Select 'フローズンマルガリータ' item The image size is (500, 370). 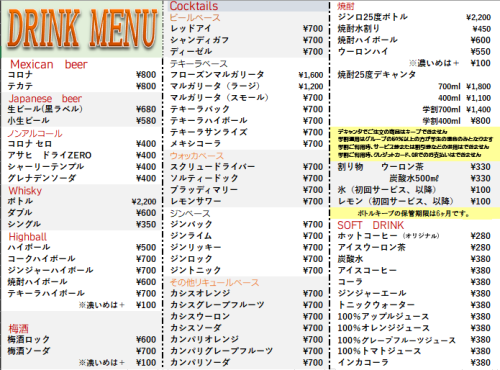click(x=217, y=75)
